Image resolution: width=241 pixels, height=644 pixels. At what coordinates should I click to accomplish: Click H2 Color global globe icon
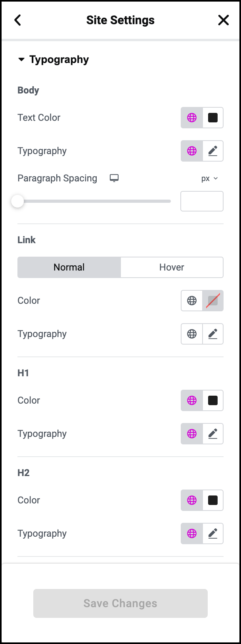pyautogui.click(x=192, y=500)
